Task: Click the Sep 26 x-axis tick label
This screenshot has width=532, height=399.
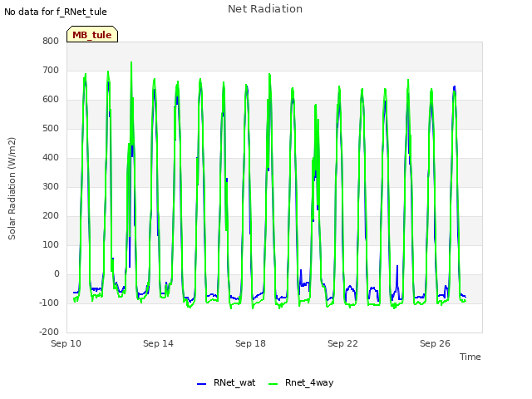Action: click(435, 343)
